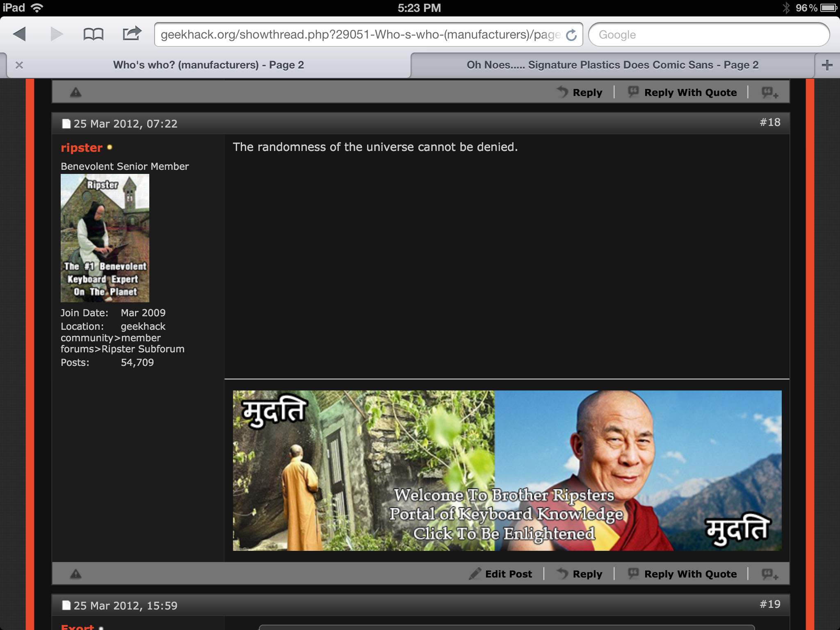Switch to Signature Plastics Comic Sans tab
This screenshot has width=840, height=630.
[612, 65]
